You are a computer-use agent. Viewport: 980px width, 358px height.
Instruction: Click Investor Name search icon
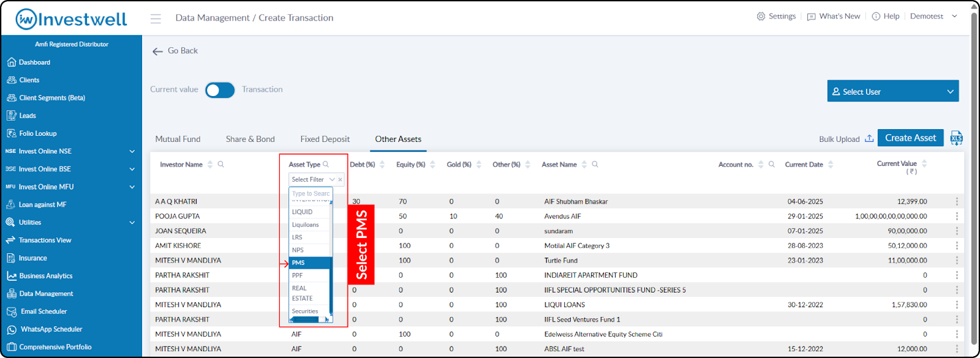[x=221, y=165]
